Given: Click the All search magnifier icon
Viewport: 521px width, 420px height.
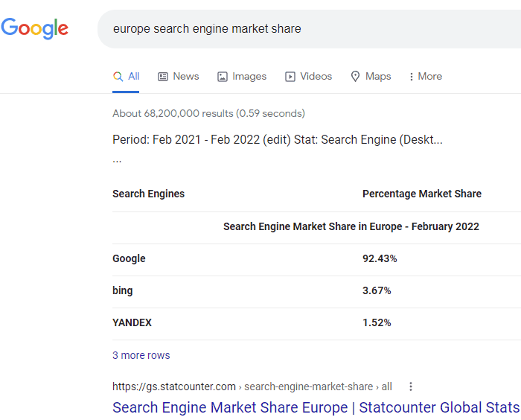Looking at the screenshot, I should click(118, 76).
